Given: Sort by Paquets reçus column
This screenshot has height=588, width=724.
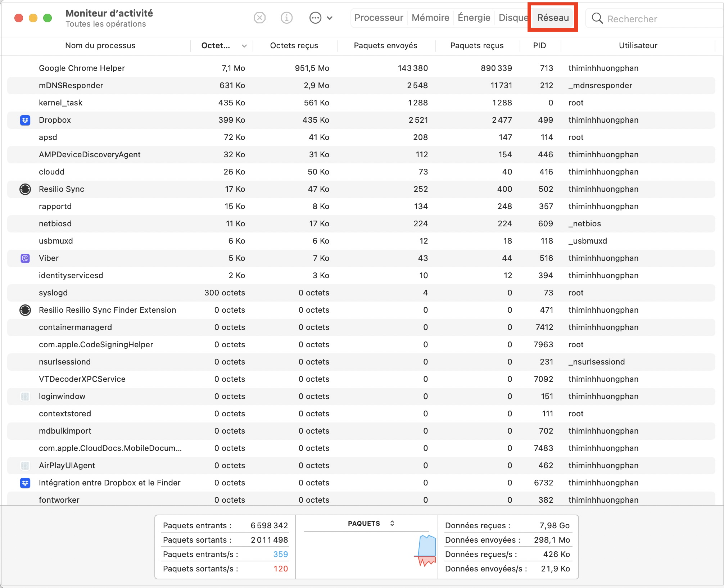Looking at the screenshot, I should coord(477,46).
